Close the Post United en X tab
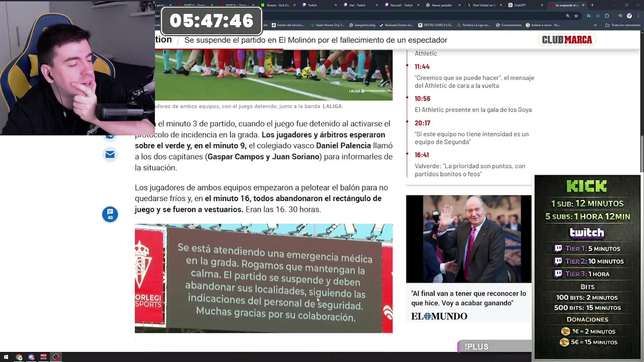The width and height of the screenshot is (644, 362). pyautogui.click(x=501, y=5)
